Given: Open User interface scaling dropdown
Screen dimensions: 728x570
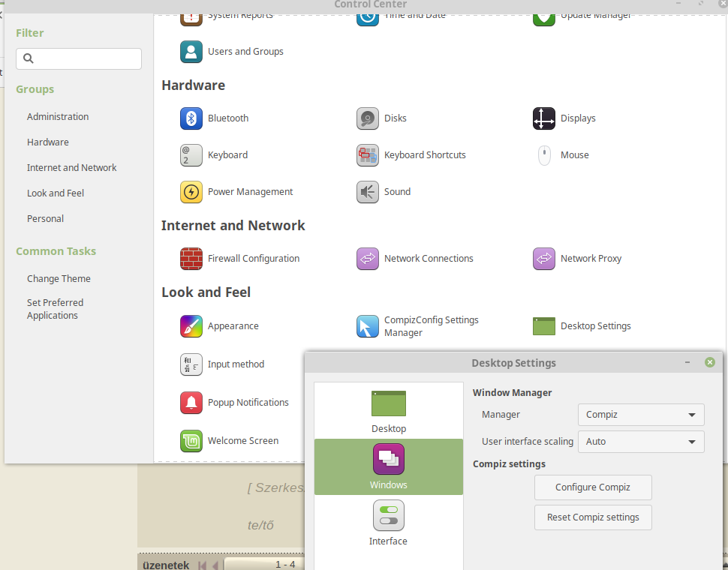Looking at the screenshot, I should point(641,442).
